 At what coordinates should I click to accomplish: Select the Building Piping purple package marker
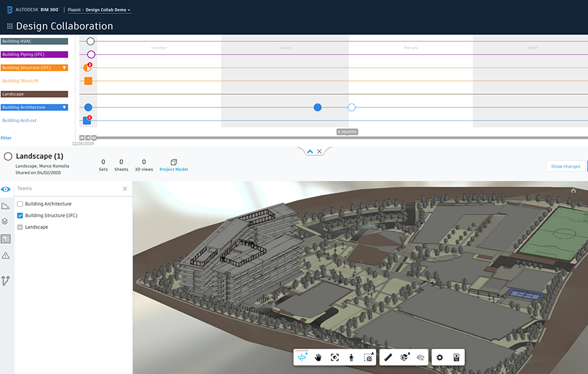[x=91, y=55]
